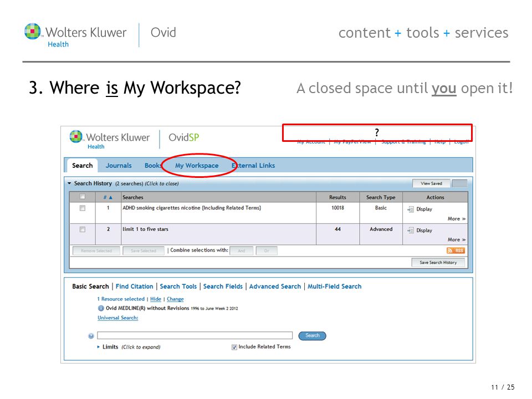Click Display icon for search 1
Image resolution: width=532 pixels, height=399 pixels.
(411, 209)
